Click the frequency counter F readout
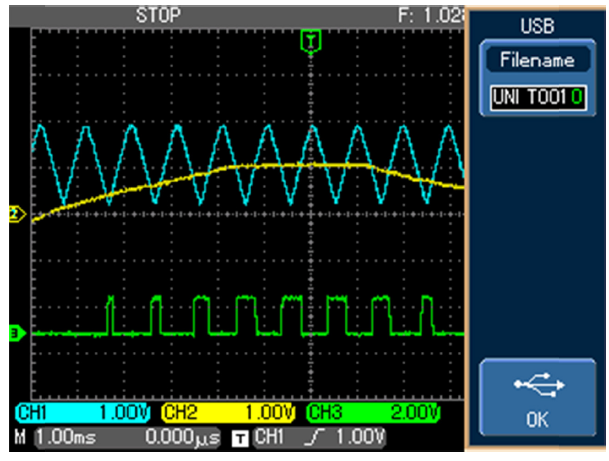The image size is (609, 461). tap(432, 16)
